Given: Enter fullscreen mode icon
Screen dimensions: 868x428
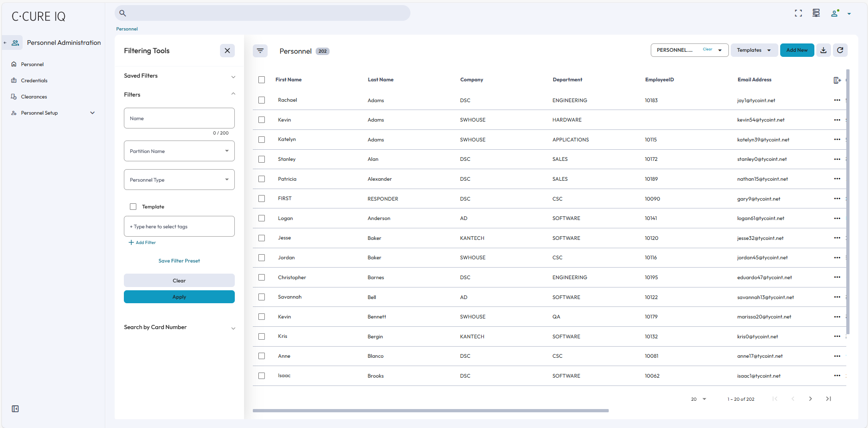Looking at the screenshot, I should pos(798,13).
